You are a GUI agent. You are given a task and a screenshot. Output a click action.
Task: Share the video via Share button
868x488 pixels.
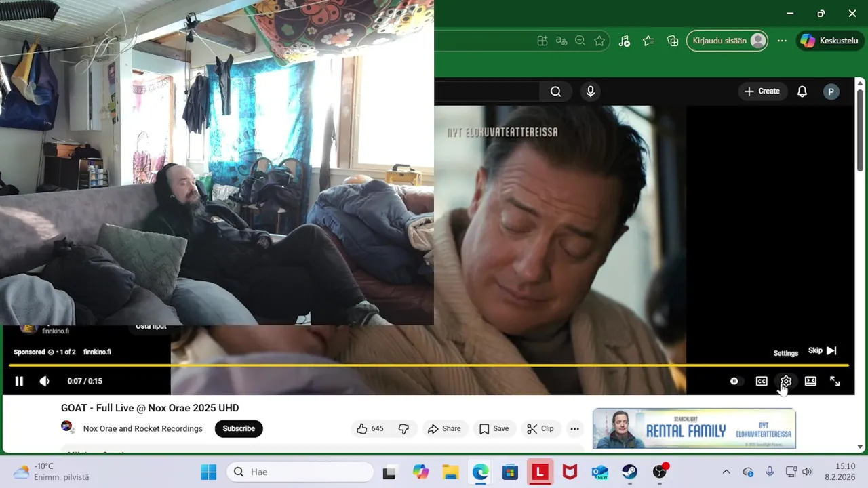click(x=444, y=428)
